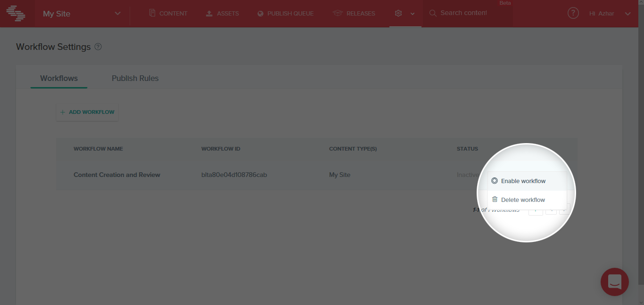Click the Add Workflow button
This screenshot has width=644, height=305.
click(x=87, y=112)
